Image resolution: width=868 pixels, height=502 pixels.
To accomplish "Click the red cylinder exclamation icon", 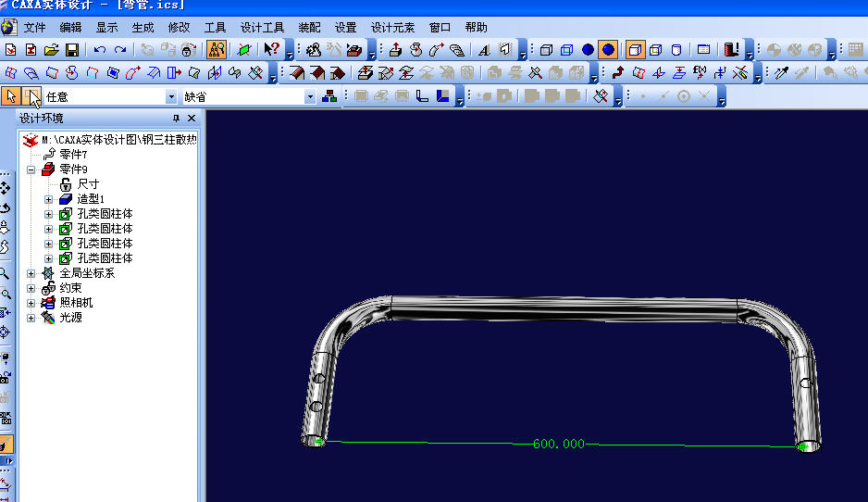I will (x=732, y=50).
